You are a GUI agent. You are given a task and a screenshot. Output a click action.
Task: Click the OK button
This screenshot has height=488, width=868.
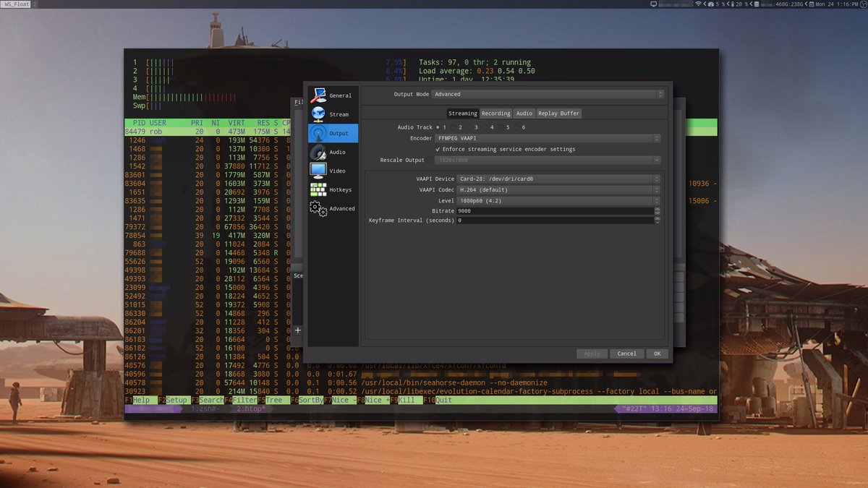tap(657, 354)
